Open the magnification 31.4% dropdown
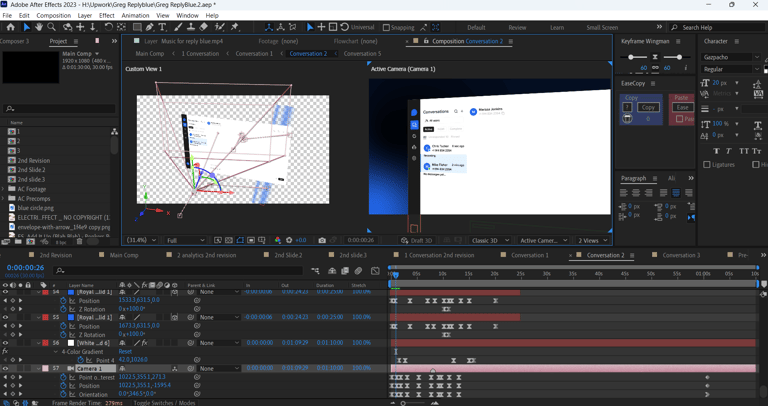Image resolution: width=768 pixels, height=406 pixels. (x=142, y=240)
